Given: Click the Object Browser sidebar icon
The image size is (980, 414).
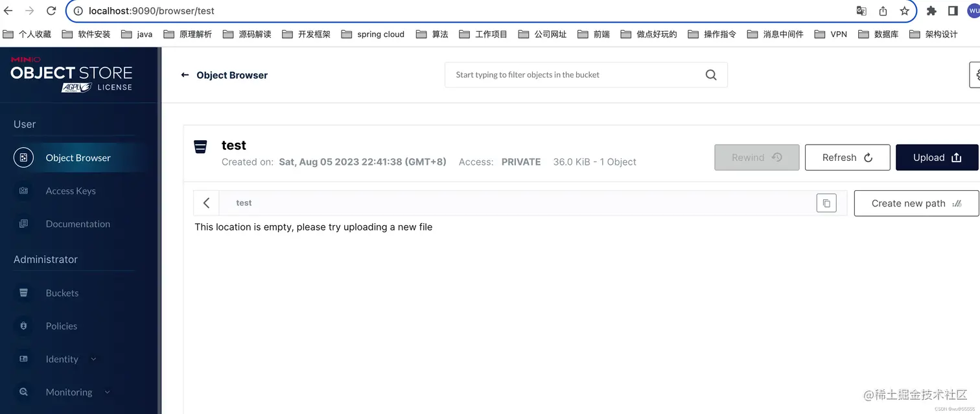Looking at the screenshot, I should pos(24,158).
